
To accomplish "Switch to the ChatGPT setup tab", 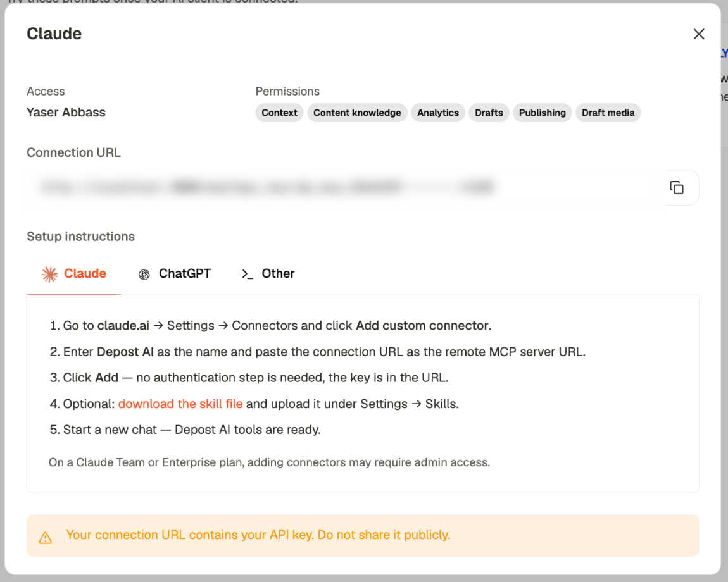I will [x=175, y=274].
